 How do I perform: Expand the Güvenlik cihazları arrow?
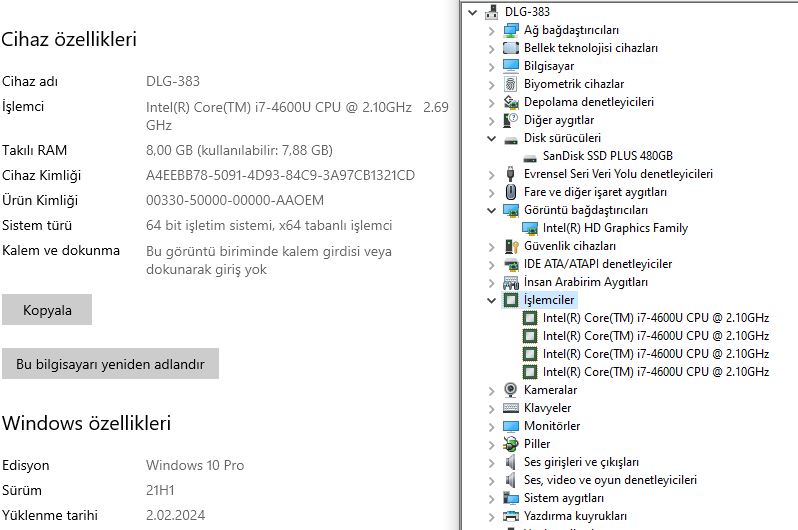(x=492, y=247)
